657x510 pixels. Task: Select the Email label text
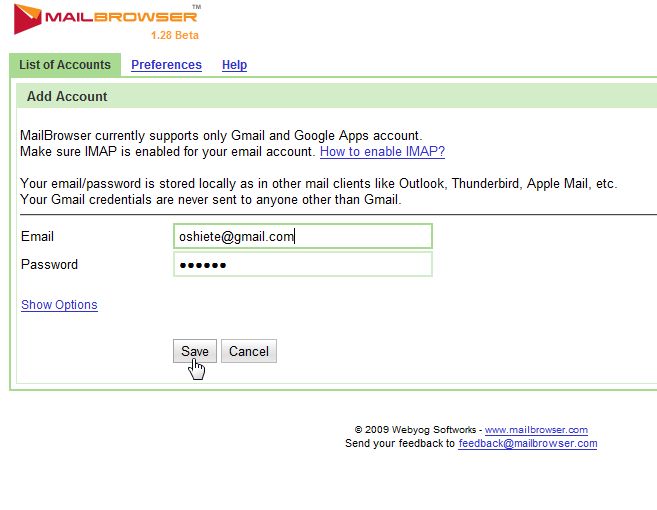37,236
